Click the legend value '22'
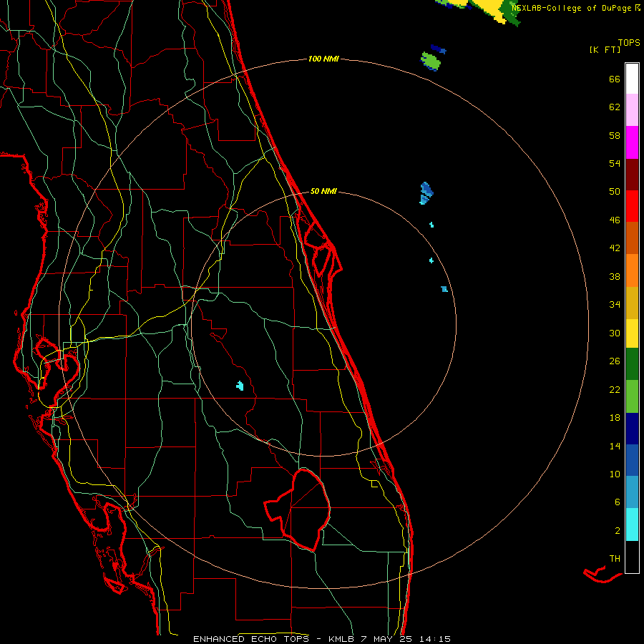 [615, 389]
